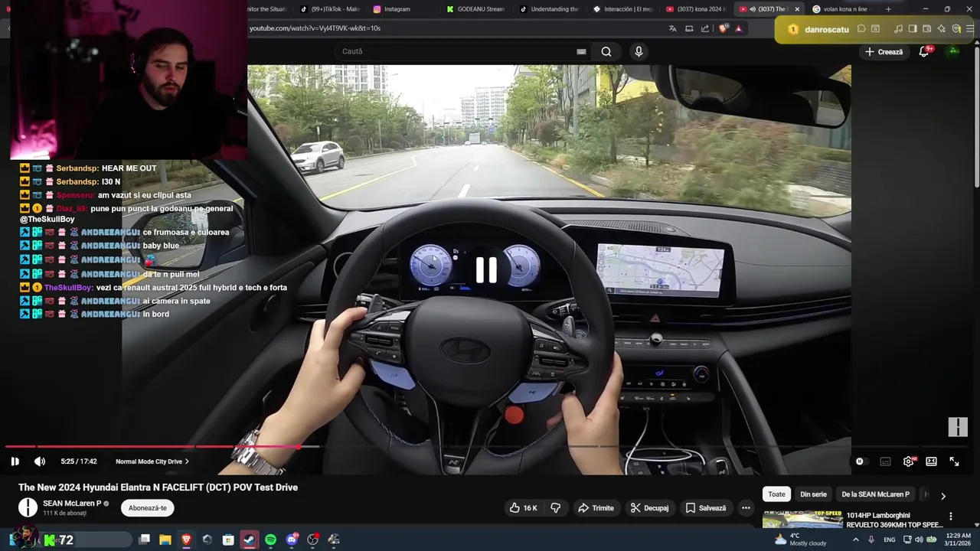The image size is (980, 551).
Task: Open Steam from the taskbar
Action: (249, 540)
